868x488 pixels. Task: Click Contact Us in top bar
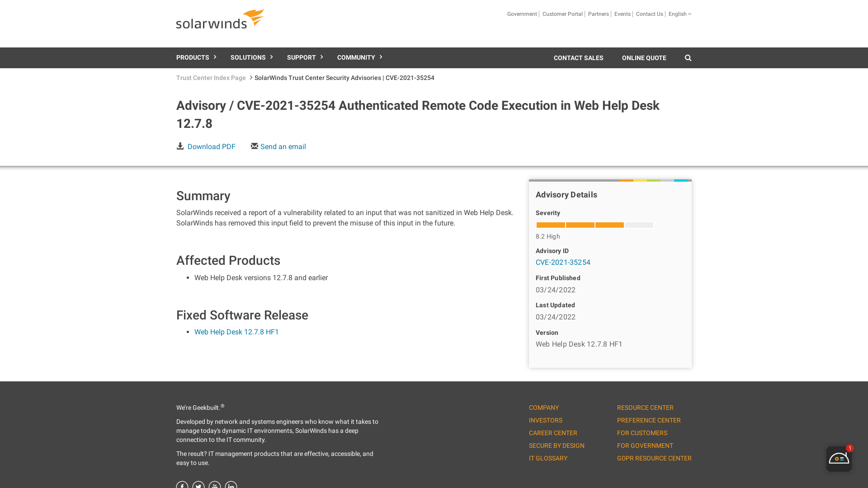coord(650,14)
